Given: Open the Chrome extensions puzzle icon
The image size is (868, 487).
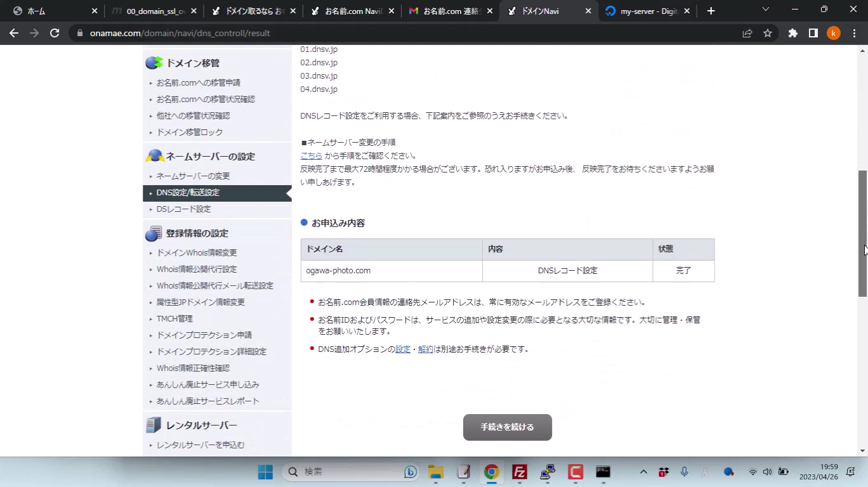Looking at the screenshot, I should point(792,33).
